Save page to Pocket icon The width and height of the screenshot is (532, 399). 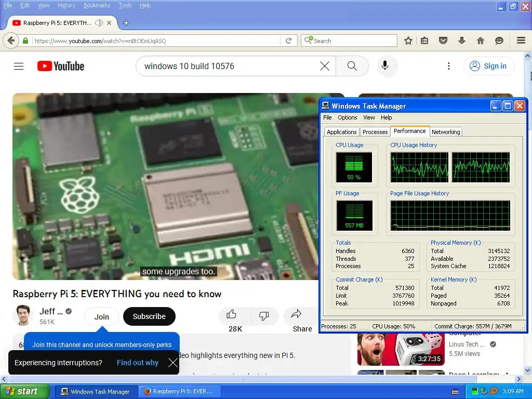[443, 41]
